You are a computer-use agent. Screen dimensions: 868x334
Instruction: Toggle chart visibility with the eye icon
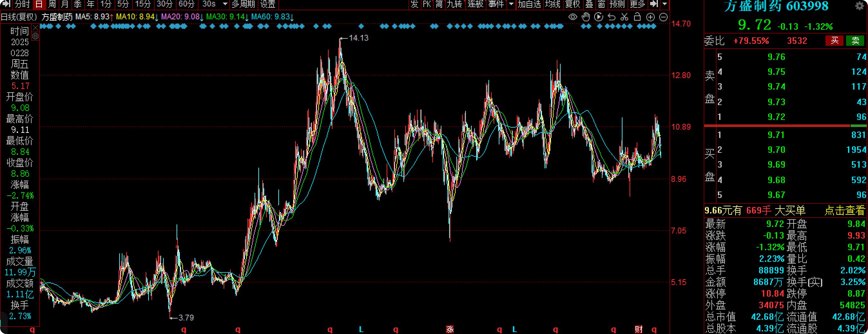(573, 17)
